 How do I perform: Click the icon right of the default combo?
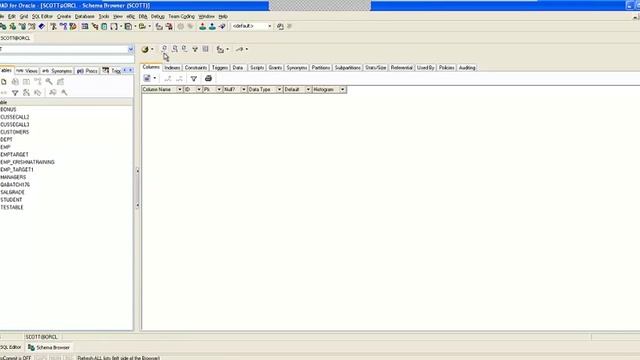click(280, 26)
